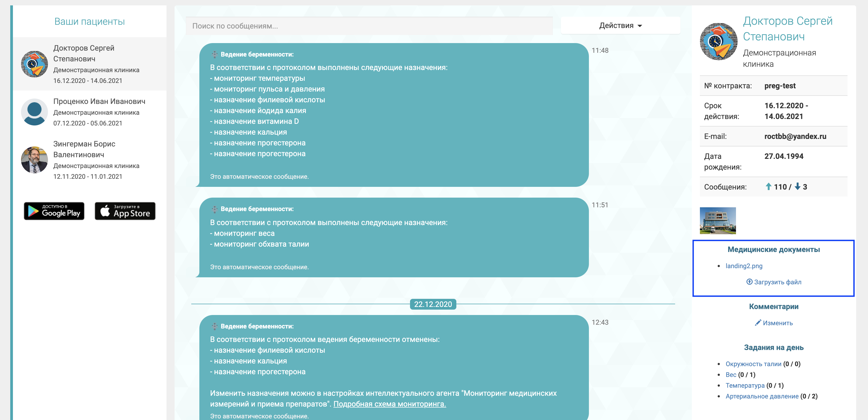Click bot icon in 12:43 message header
Screen dimensions: 868x420
point(214,326)
